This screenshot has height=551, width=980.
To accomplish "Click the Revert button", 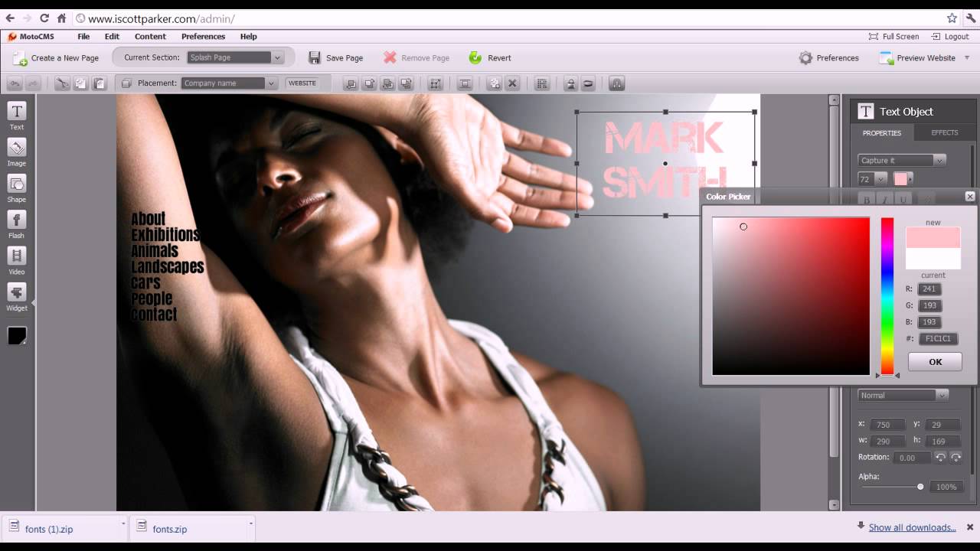I will tap(490, 58).
